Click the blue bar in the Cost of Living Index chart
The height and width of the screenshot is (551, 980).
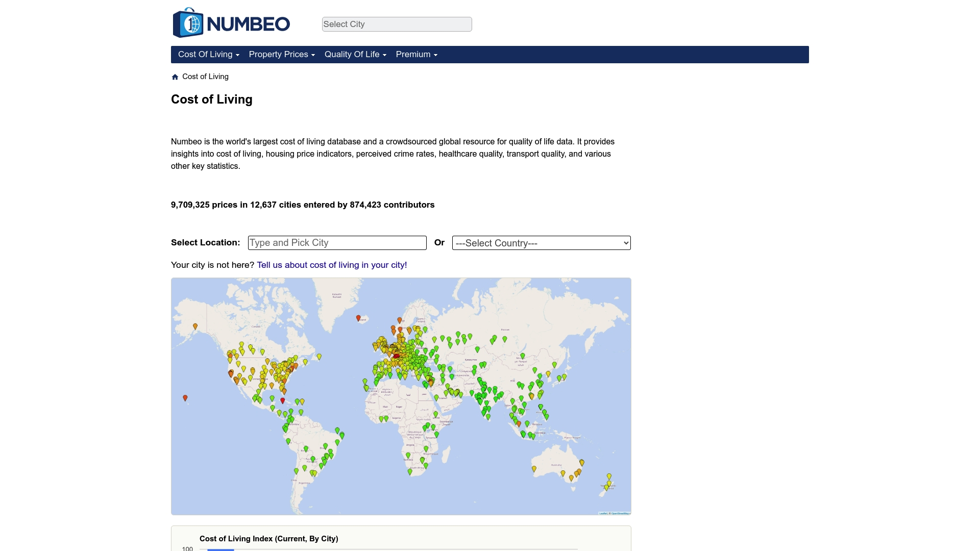[219, 550]
